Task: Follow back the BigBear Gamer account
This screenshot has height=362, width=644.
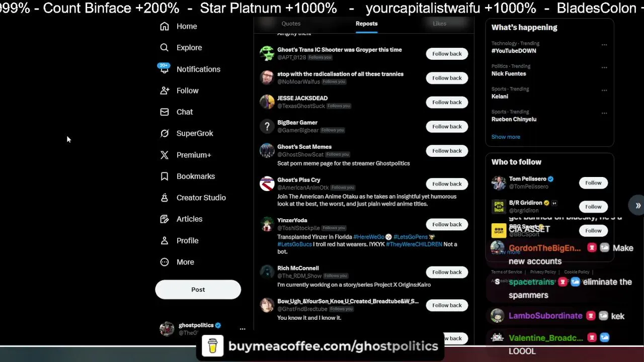Action: (x=447, y=126)
